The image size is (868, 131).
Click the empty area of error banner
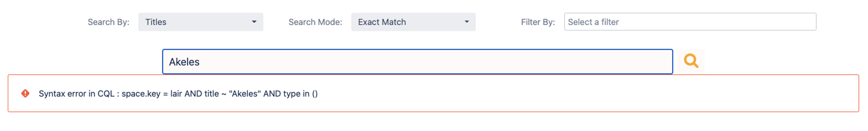click(x=588, y=94)
